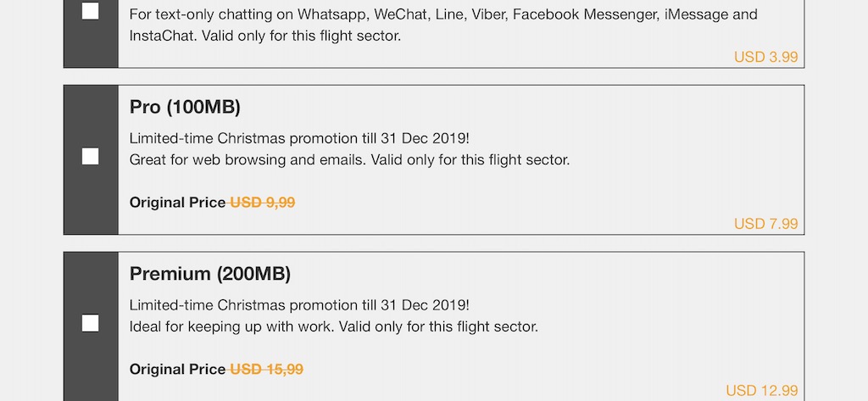Viewport: 868px width, 401px height.
Task: Click the Premium plan's Christmas promotion text
Action: (x=299, y=305)
